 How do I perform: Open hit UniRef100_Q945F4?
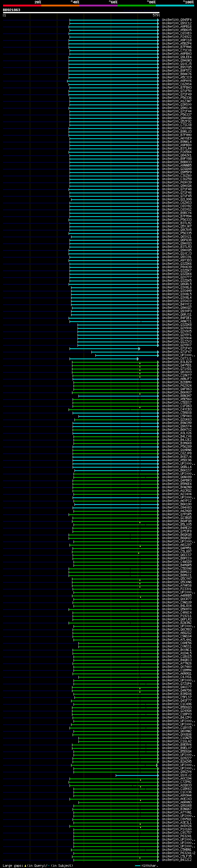click(177, 20)
